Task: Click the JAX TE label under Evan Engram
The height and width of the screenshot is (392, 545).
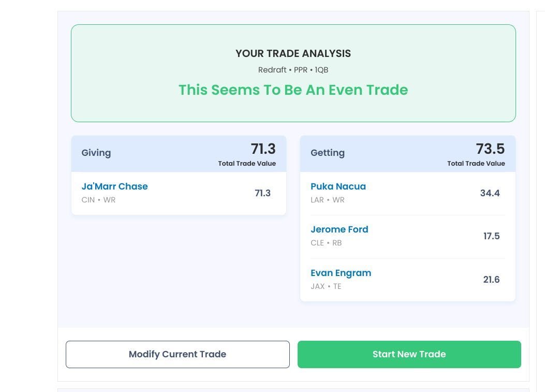Action: (326, 286)
